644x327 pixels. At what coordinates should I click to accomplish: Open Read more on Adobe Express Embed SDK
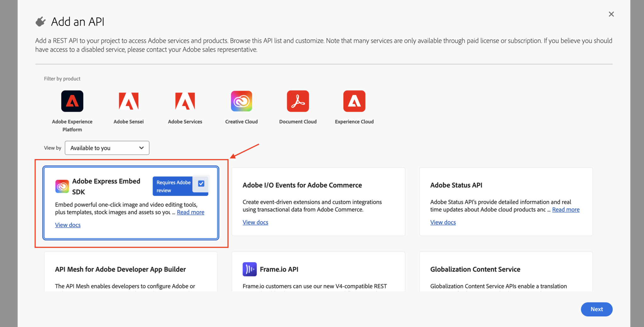coord(191,212)
